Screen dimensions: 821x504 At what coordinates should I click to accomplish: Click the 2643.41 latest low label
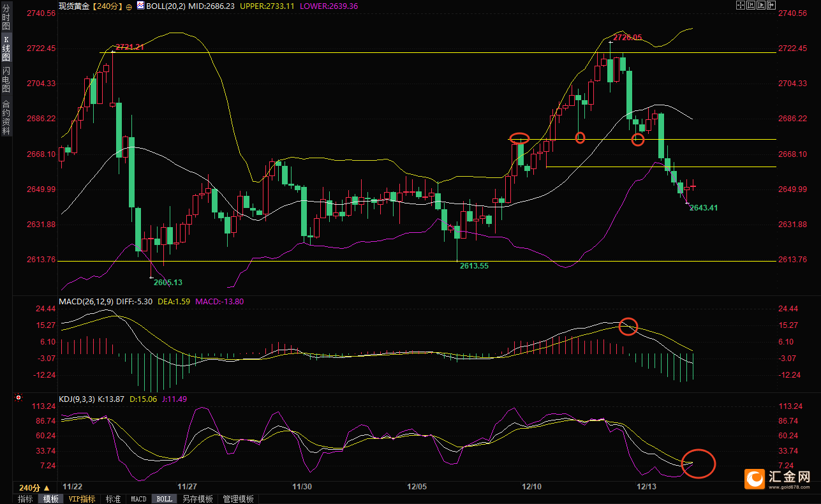[704, 207]
